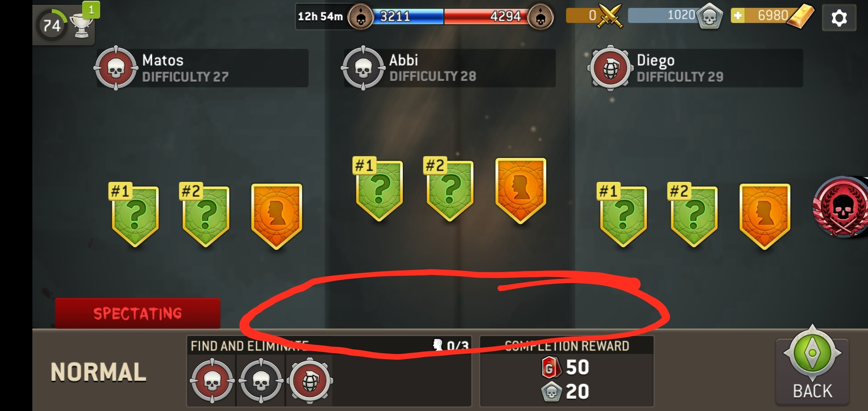Select Diego grenade target icon
Viewport: 868px width, 411px height.
click(610, 68)
